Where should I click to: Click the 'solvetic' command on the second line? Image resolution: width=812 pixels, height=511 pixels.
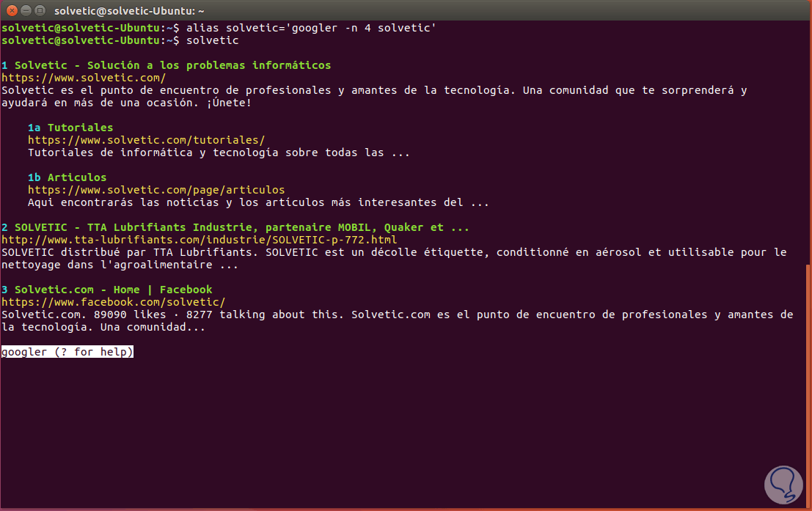(x=212, y=40)
